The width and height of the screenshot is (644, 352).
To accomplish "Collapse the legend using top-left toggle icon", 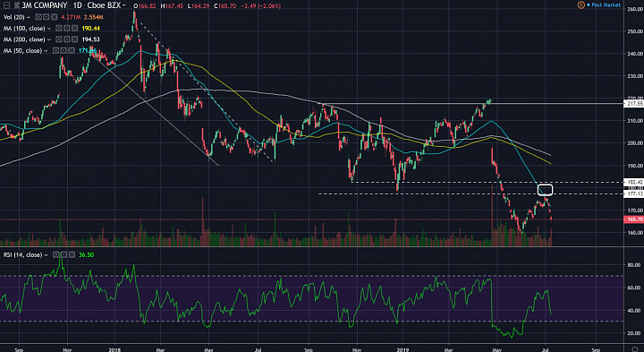I will tap(5, 5).
